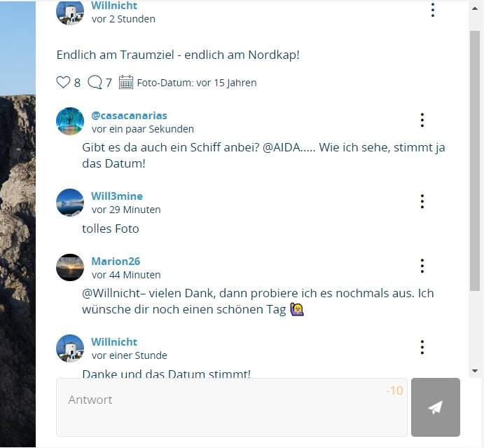View @casacanarias profile avatar

[x=70, y=121]
